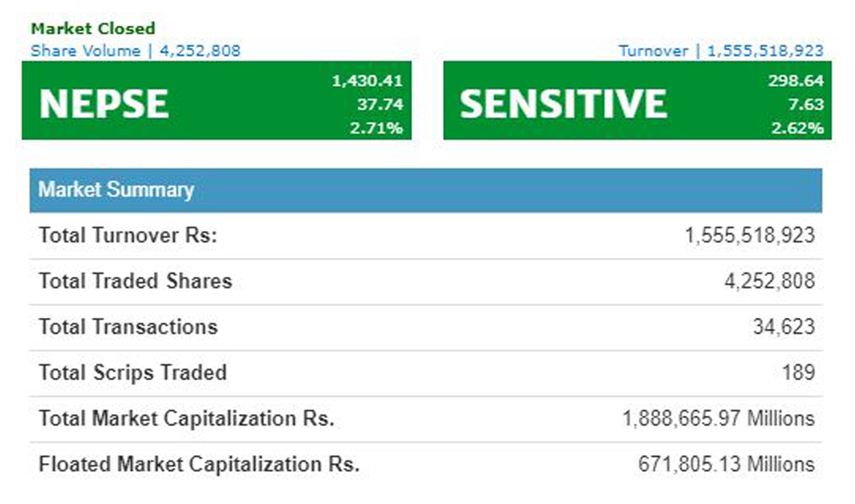This screenshot has width=855, height=504.
Task: Click the Market Summary header bar
Action: (426, 190)
